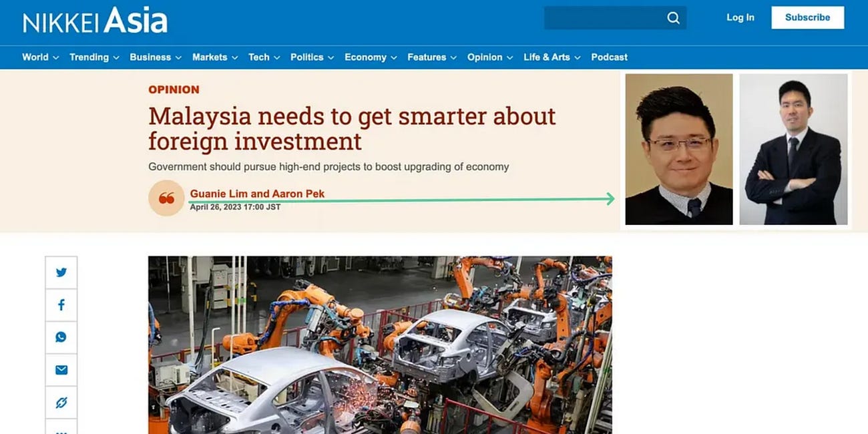
Task: Expand the Business dropdown
Action: pyautogui.click(x=156, y=57)
